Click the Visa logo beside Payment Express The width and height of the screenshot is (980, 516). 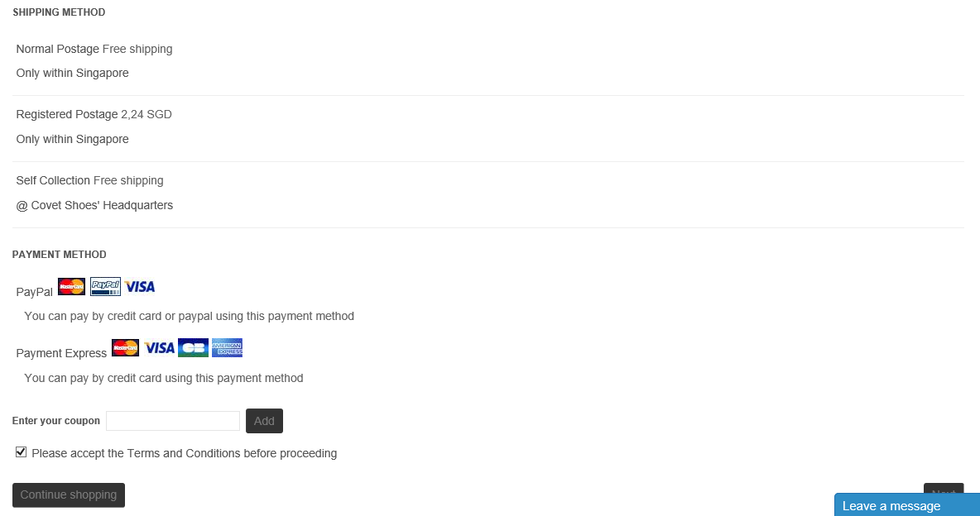[159, 348]
